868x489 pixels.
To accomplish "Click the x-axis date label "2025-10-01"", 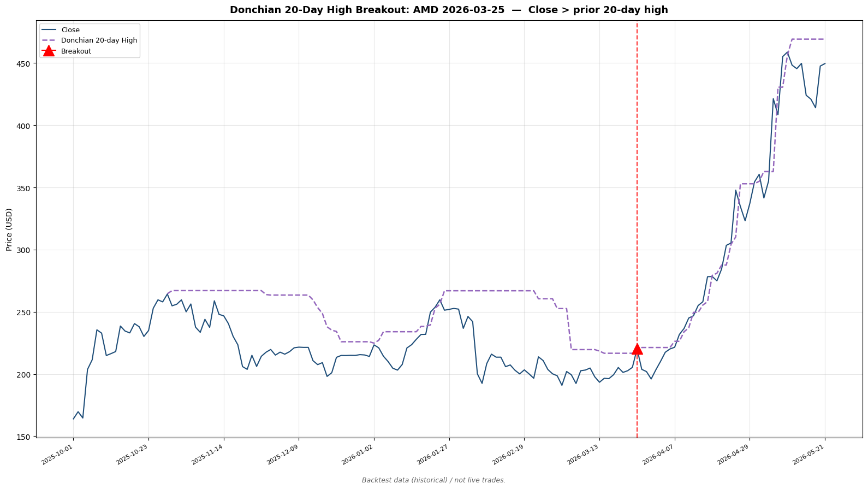I will tap(57, 455).
